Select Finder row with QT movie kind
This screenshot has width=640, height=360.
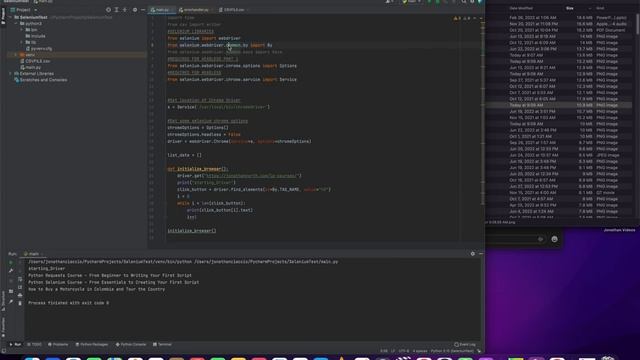click(559, 193)
